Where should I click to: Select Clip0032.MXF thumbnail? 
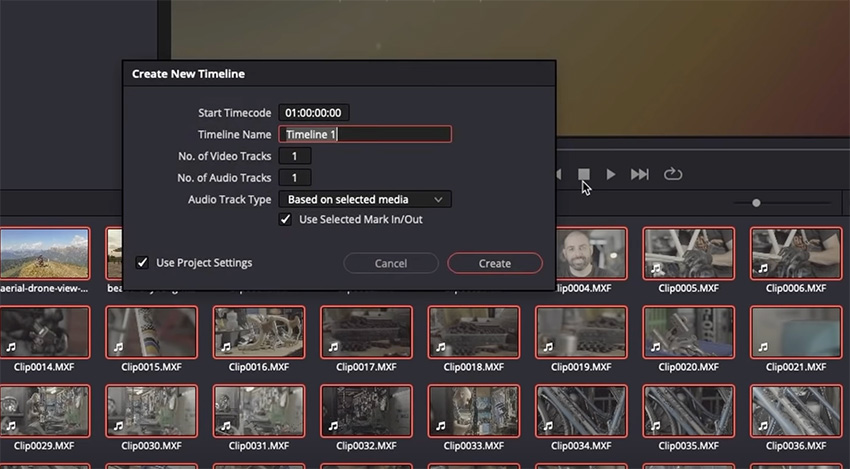(x=366, y=411)
